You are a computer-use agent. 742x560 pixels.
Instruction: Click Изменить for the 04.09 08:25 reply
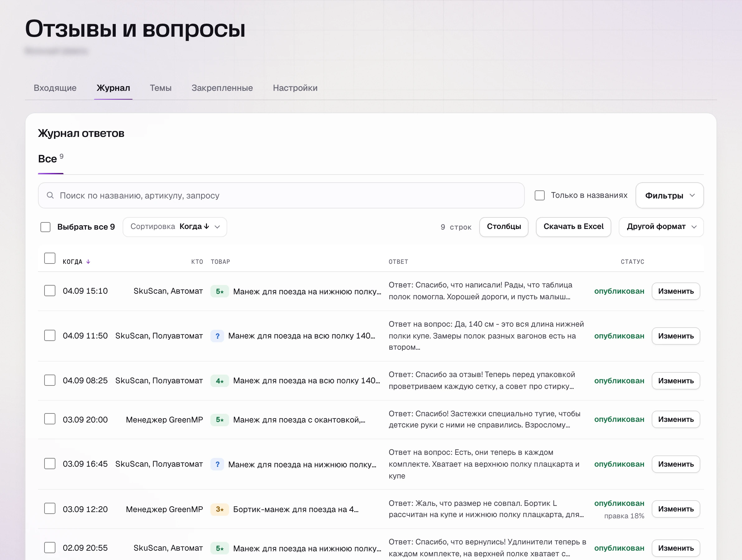point(676,380)
